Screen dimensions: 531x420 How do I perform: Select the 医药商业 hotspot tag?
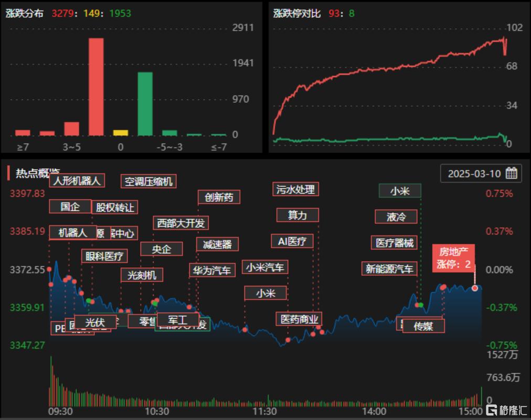tap(299, 319)
